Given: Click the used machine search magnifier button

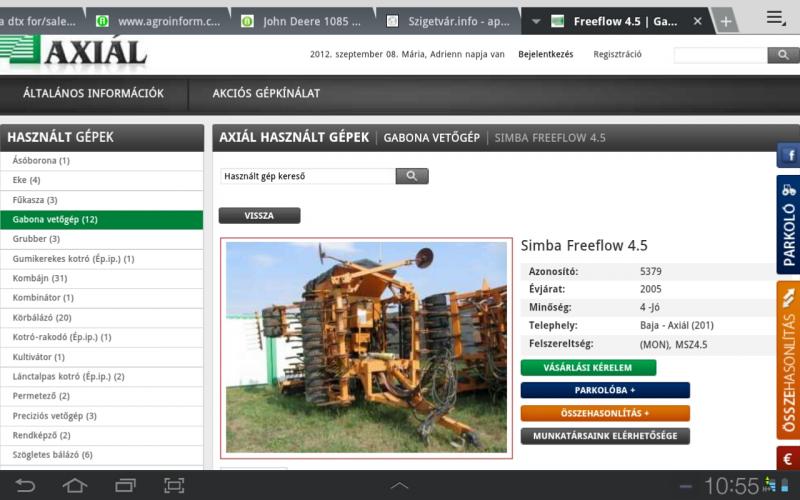Looking at the screenshot, I should click(412, 176).
